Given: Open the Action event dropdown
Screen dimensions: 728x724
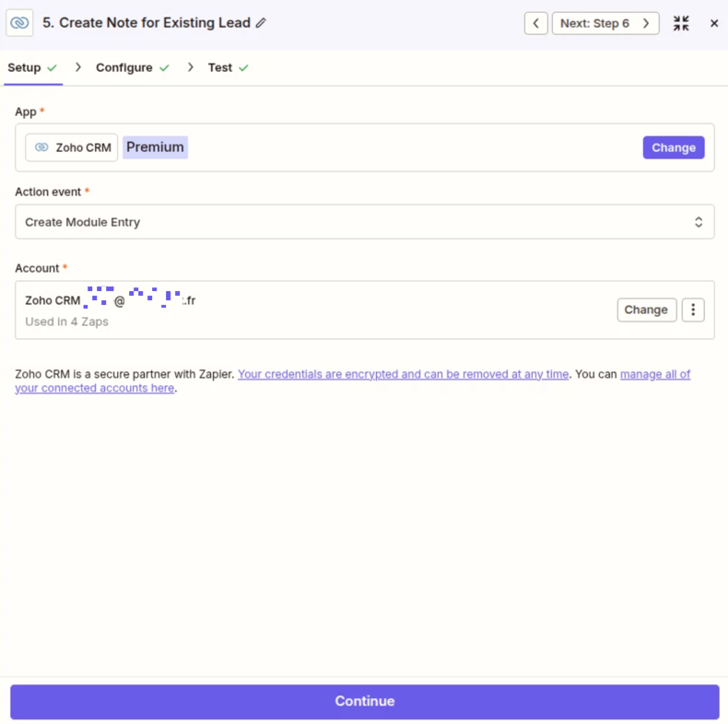Looking at the screenshot, I should coord(364,222).
